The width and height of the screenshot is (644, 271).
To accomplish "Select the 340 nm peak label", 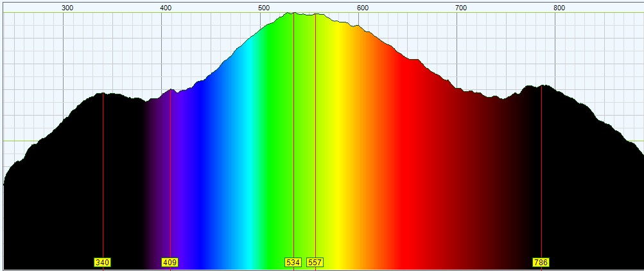I will [103, 263].
